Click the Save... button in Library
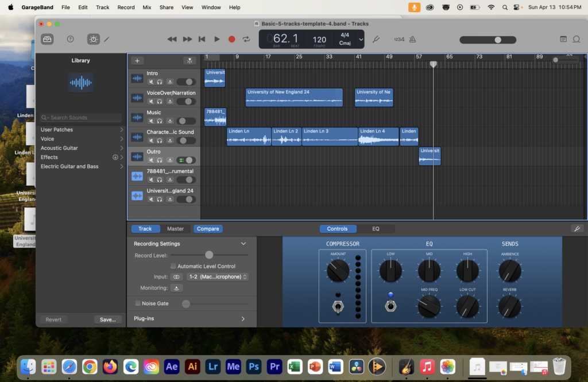 pyautogui.click(x=107, y=319)
